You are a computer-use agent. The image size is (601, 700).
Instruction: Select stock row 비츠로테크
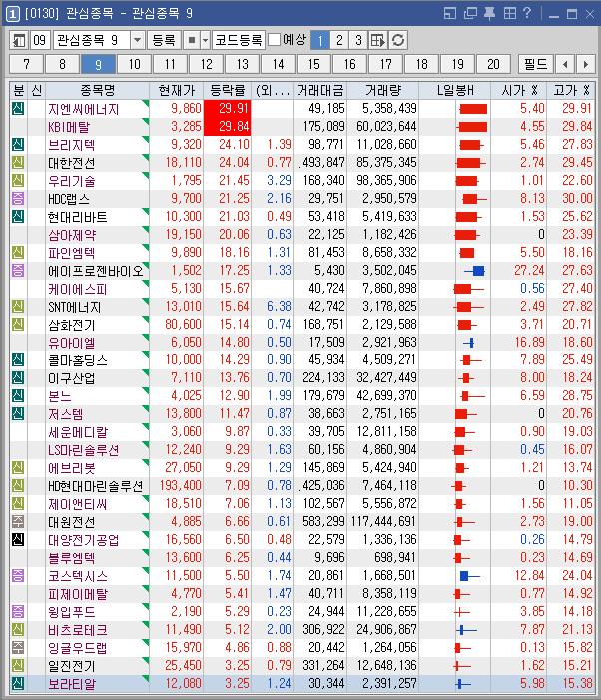(302, 629)
